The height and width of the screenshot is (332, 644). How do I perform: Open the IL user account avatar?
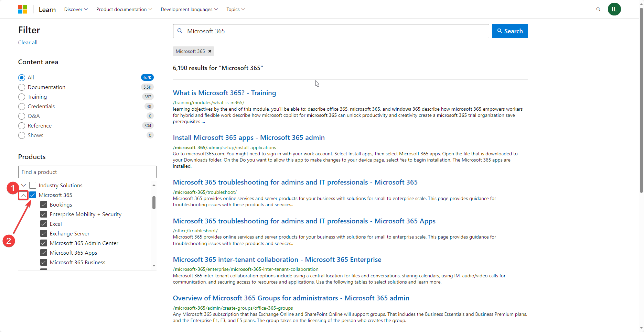614,9
